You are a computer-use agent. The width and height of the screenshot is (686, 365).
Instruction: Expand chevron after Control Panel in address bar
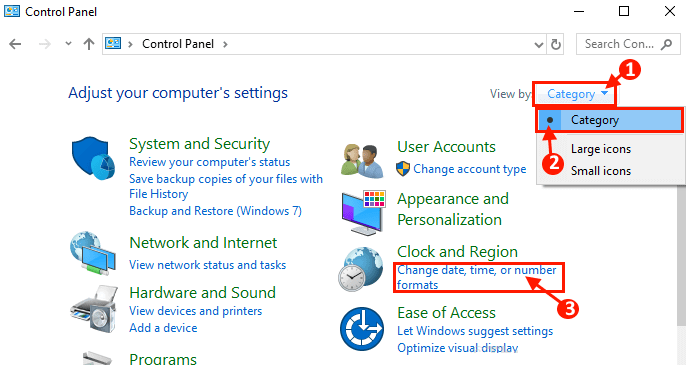(x=225, y=44)
